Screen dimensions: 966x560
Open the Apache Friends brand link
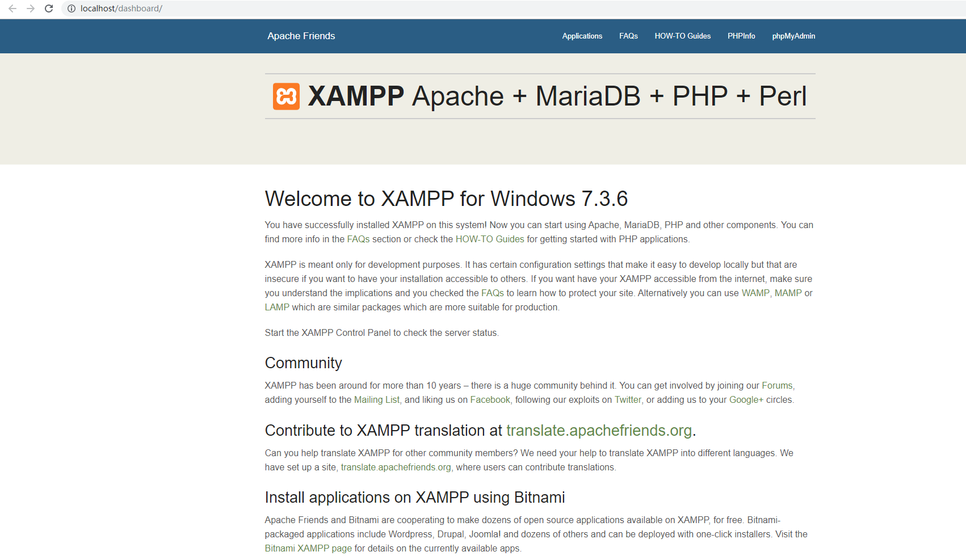[x=301, y=36]
